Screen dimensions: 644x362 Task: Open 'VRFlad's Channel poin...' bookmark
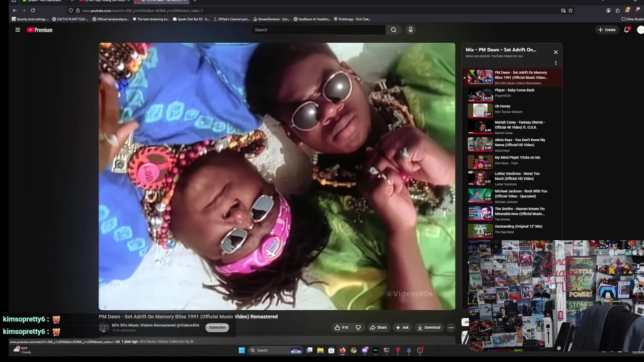pos(231,19)
